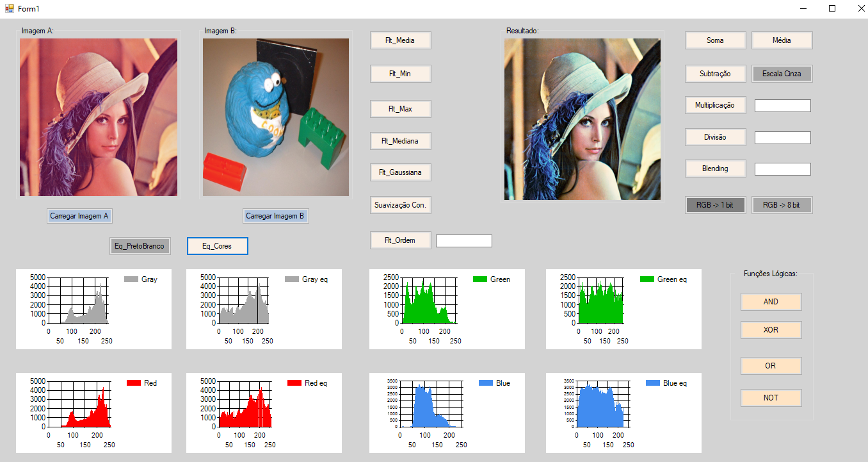Click Carregar Imagem A

(79, 215)
